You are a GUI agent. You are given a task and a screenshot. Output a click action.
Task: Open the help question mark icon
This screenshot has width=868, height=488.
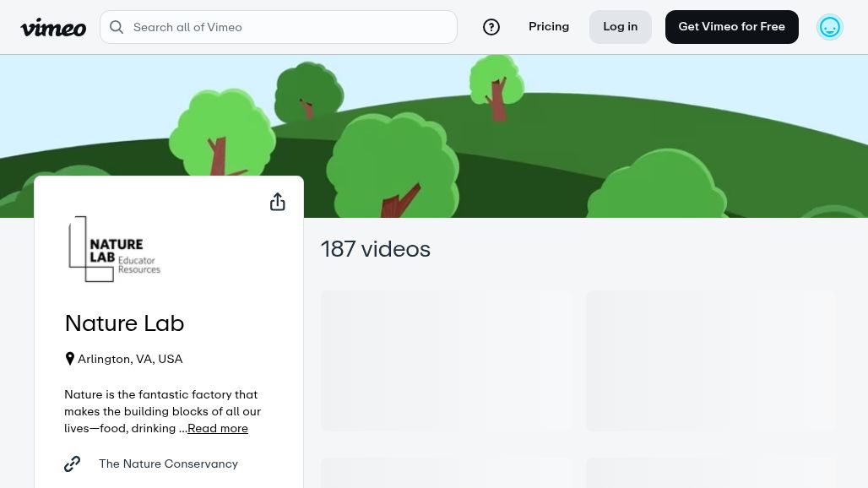491,27
